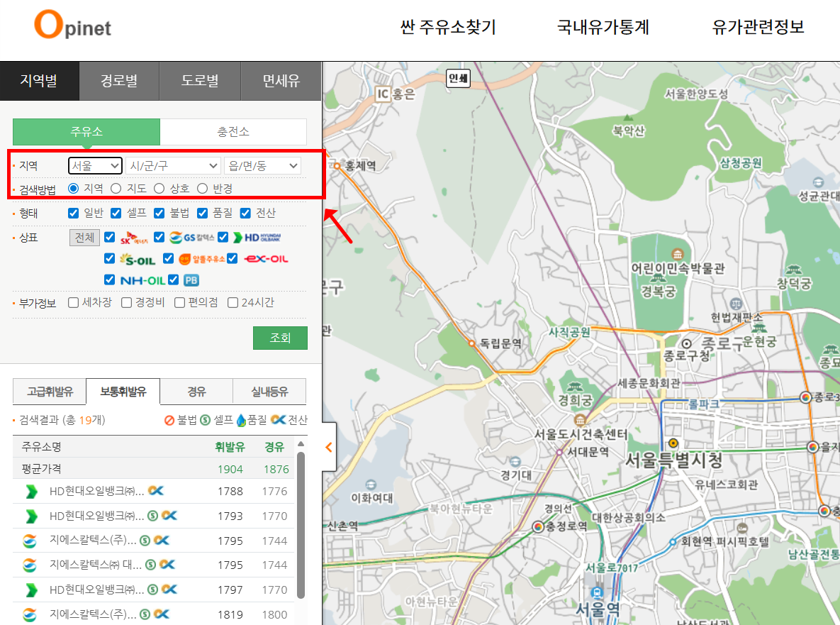Viewport: 840px width, 625px height.
Task: Click GS칼텍스 logo in the 1819 row
Action: coord(30,615)
